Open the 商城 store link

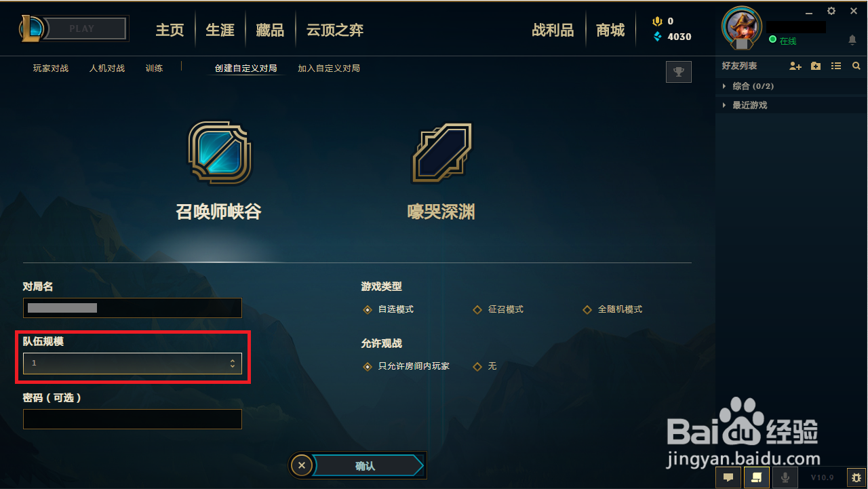pos(610,30)
